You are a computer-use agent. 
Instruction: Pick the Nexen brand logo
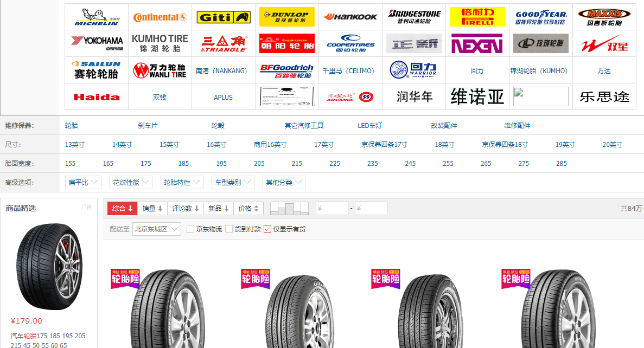tap(477, 43)
